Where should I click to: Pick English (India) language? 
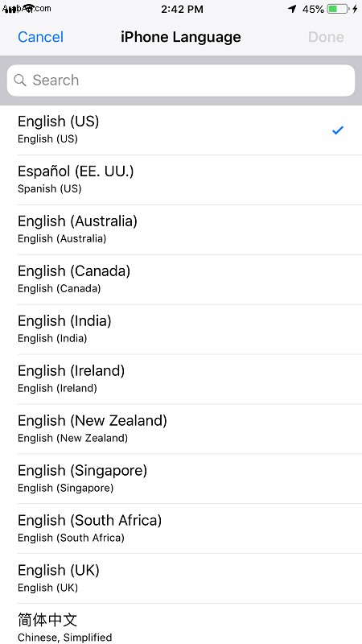[x=181, y=329]
